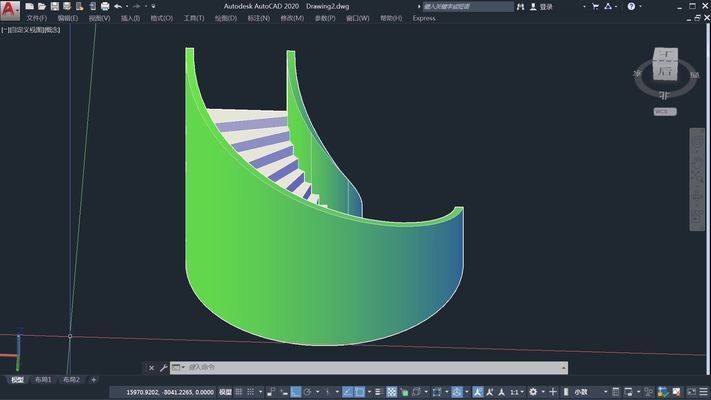Click the Undo arrow in quick access toolbar
Screen dimensions: 711x400
pos(118,6)
